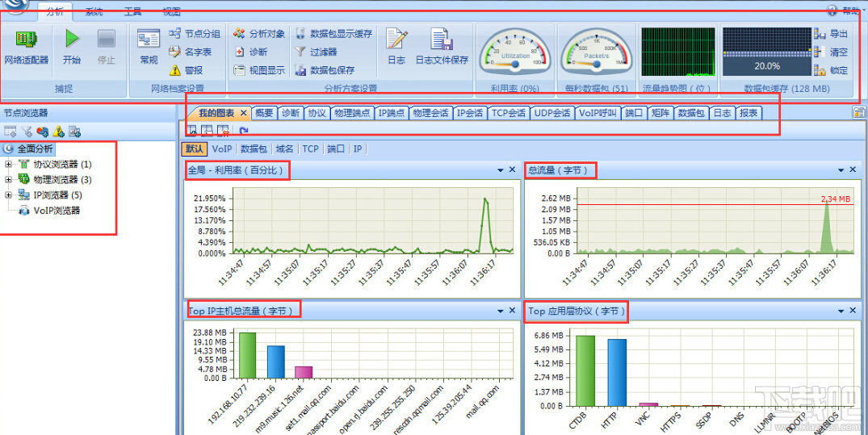Expand the 物理浏览器 (3) tree node

point(8,179)
